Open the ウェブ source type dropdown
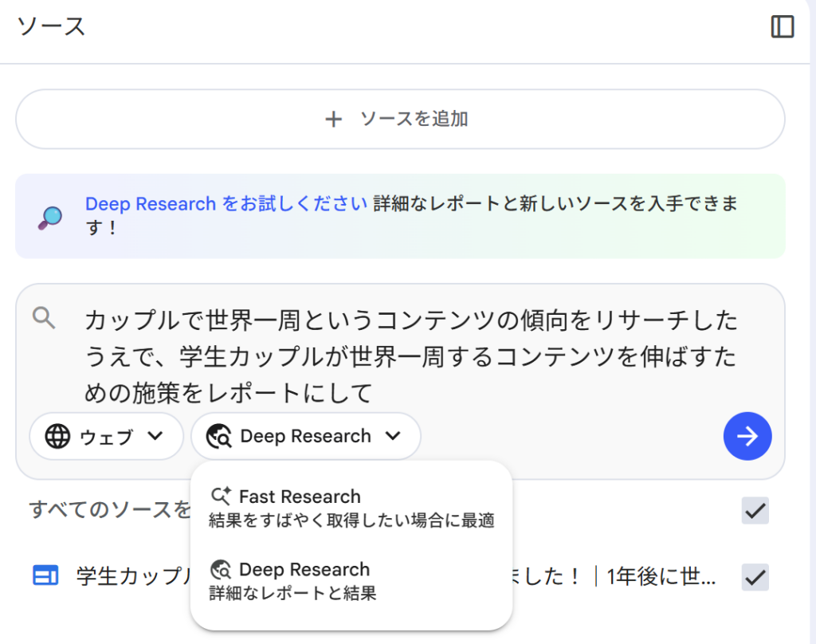This screenshot has width=816, height=644. pos(107,437)
